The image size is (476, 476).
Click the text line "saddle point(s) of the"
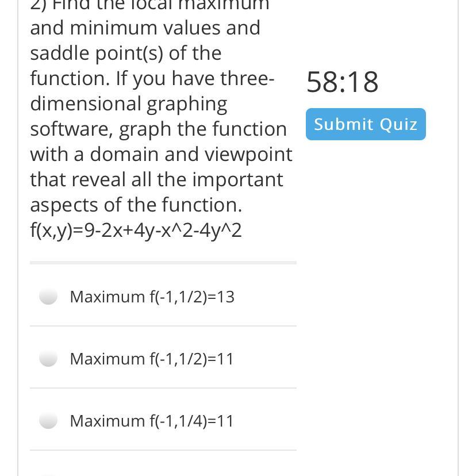125,53
